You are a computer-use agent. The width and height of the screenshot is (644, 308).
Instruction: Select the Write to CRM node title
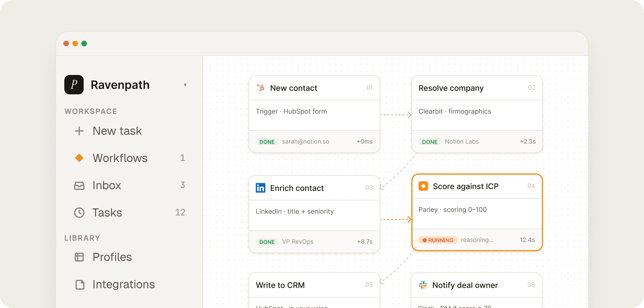(280, 285)
